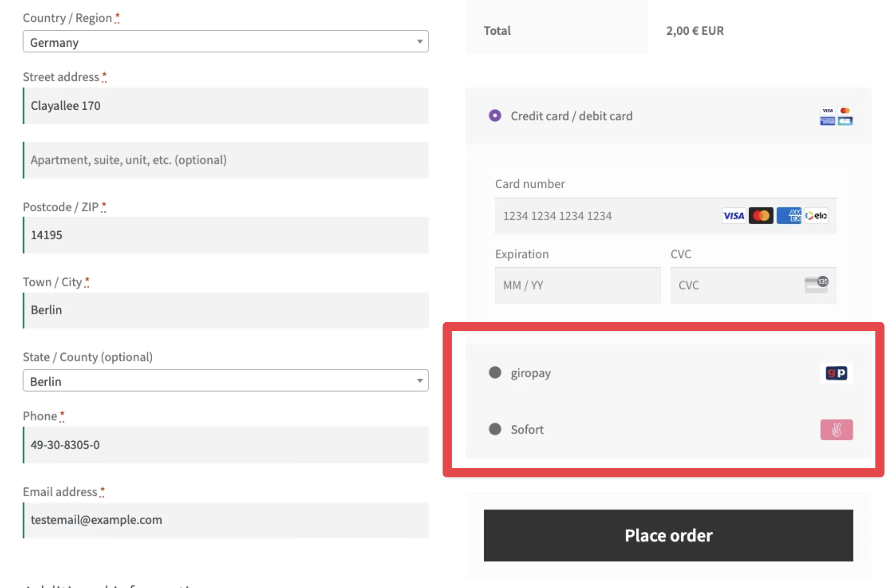Click the giropay logo icon
Image resolution: width=888 pixels, height=588 pixels.
click(836, 373)
